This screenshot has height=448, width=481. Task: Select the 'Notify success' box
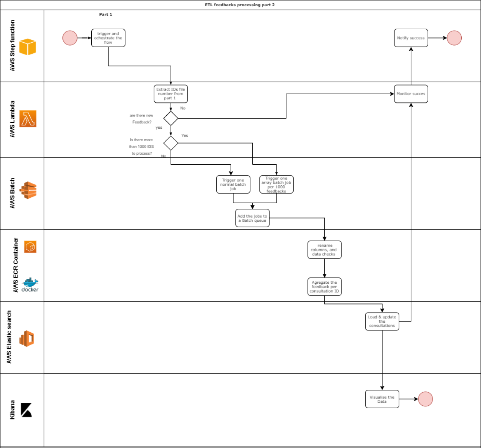tap(411, 38)
